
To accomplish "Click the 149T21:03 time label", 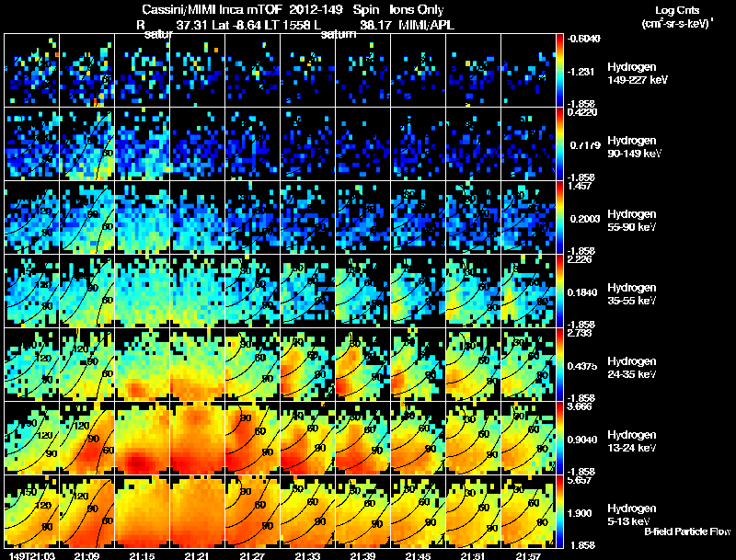I will (x=32, y=555).
